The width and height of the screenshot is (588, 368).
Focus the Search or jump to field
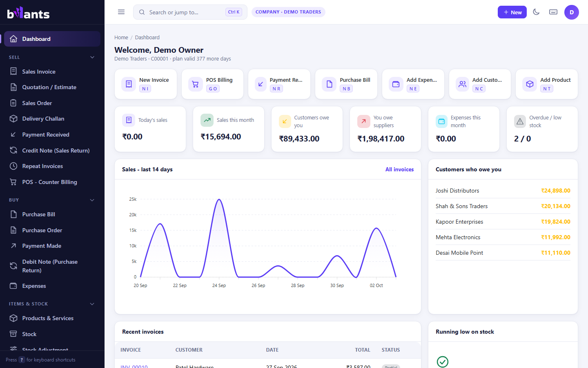[x=190, y=12]
